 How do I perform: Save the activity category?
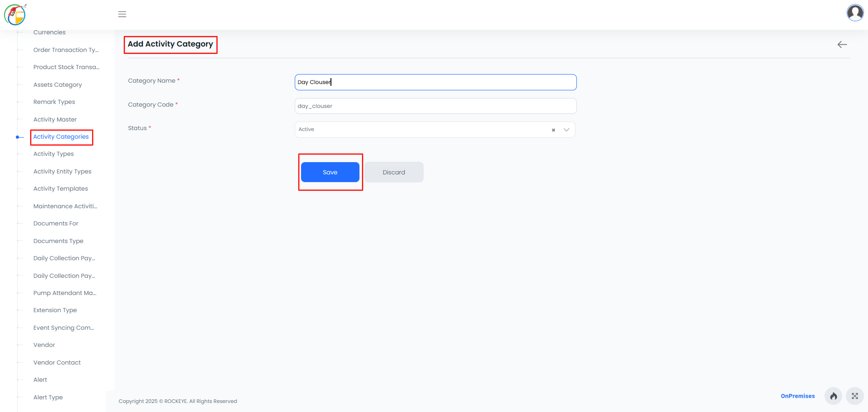click(330, 172)
